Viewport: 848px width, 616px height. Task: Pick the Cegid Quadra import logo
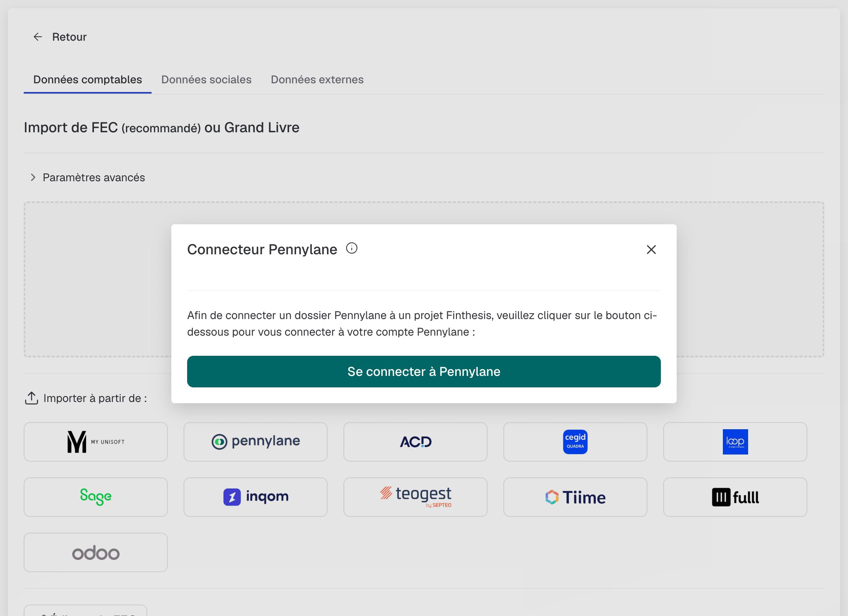tap(575, 442)
